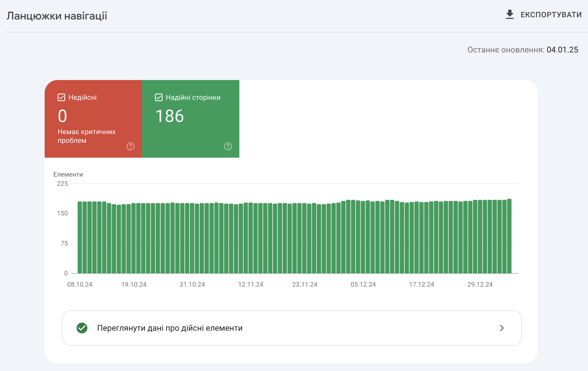Image resolution: width=588 pixels, height=371 pixels.
Task: Click the 05.12.24 date axis label
Action: [x=363, y=284]
